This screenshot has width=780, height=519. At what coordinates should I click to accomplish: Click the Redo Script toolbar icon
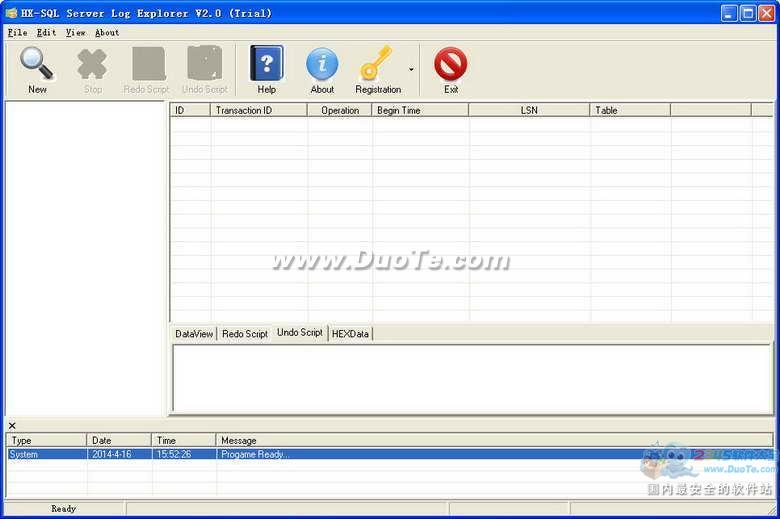tap(148, 64)
